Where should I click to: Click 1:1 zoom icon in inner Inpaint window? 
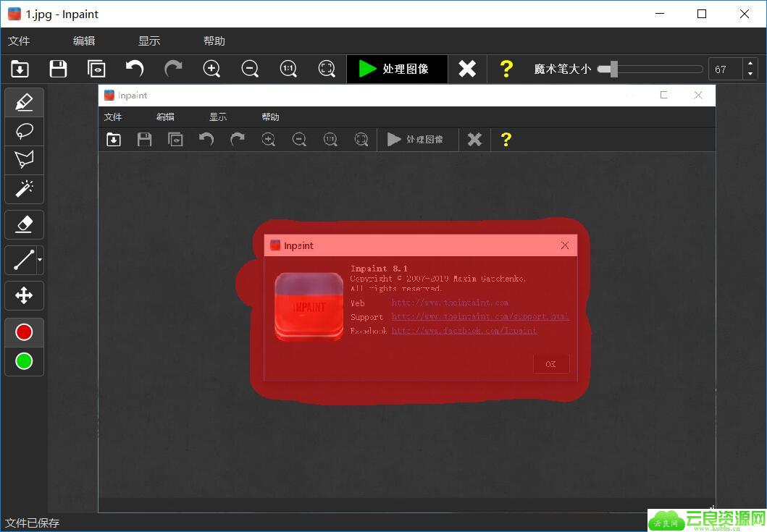pos(330,140)
